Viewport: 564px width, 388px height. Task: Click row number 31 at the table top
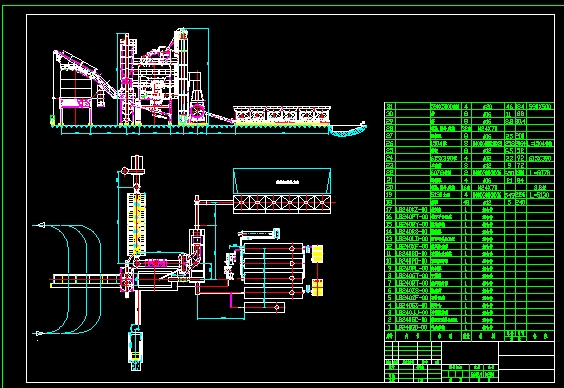pyautogui.click(x=390, y=106)
